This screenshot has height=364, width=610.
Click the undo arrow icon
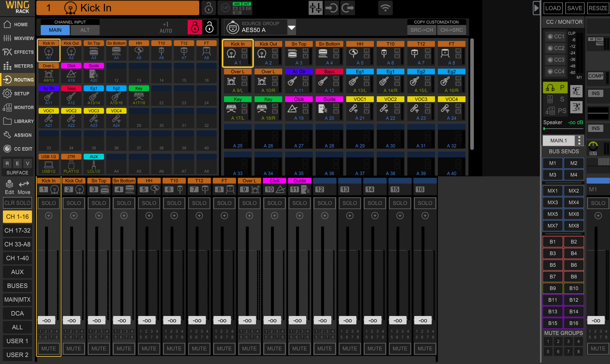point(331,8)
